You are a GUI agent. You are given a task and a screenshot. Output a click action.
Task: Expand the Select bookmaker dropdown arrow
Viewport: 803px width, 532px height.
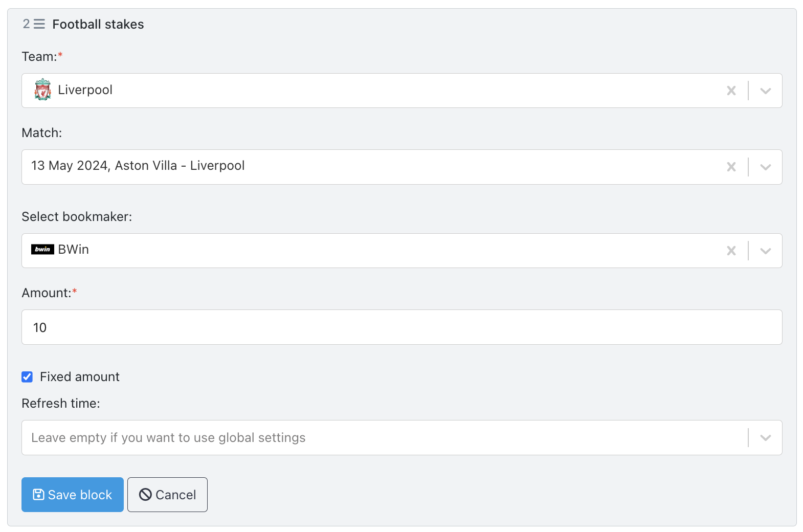(766, 251)
